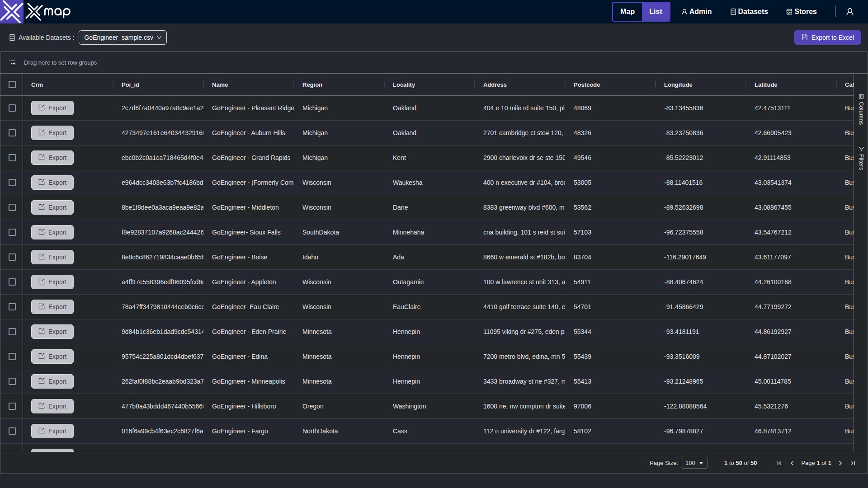Click the row groups icon
This screenshot has width=868, height=488.
point(12,62)
